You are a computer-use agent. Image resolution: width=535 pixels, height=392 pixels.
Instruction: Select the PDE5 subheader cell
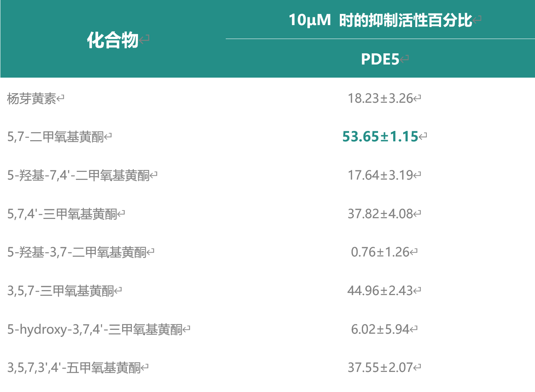point(380,59)
